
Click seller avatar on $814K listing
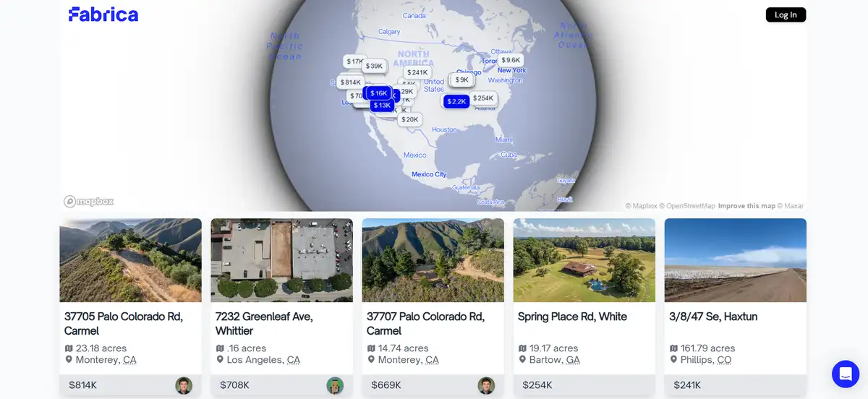coord(184,385)
